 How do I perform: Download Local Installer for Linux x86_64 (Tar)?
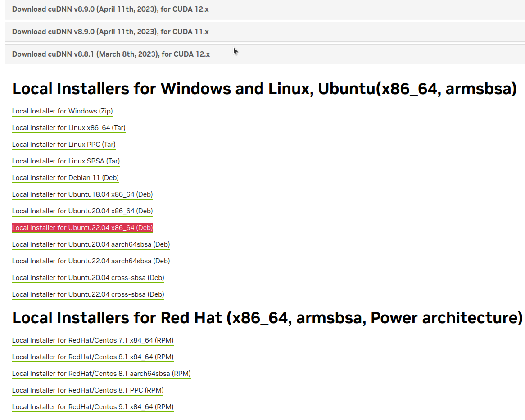(x=68, y=128)
